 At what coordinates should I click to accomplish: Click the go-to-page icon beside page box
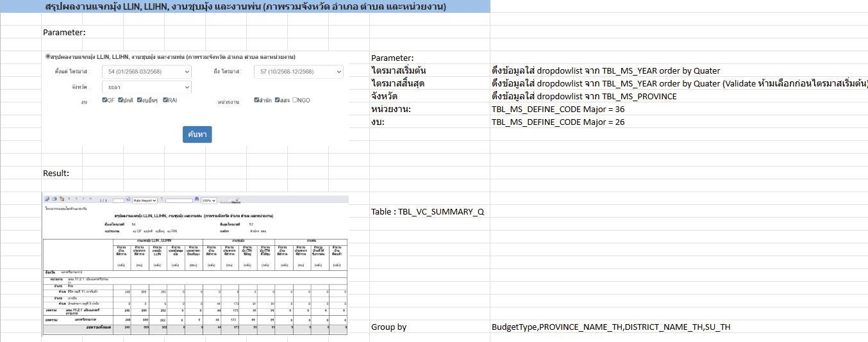coord(128,200)
